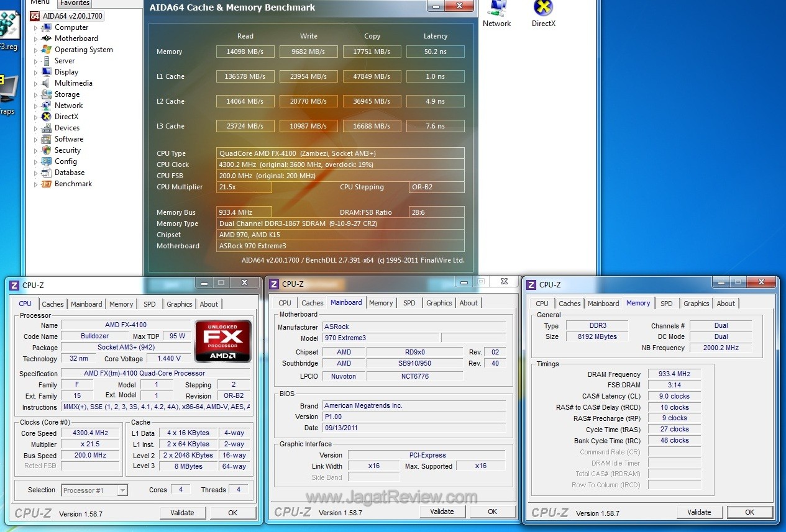The height and width of the screenshot is (532, 786).
Task: Click the Storage icon in tree
Action: [x=46, y=94]
